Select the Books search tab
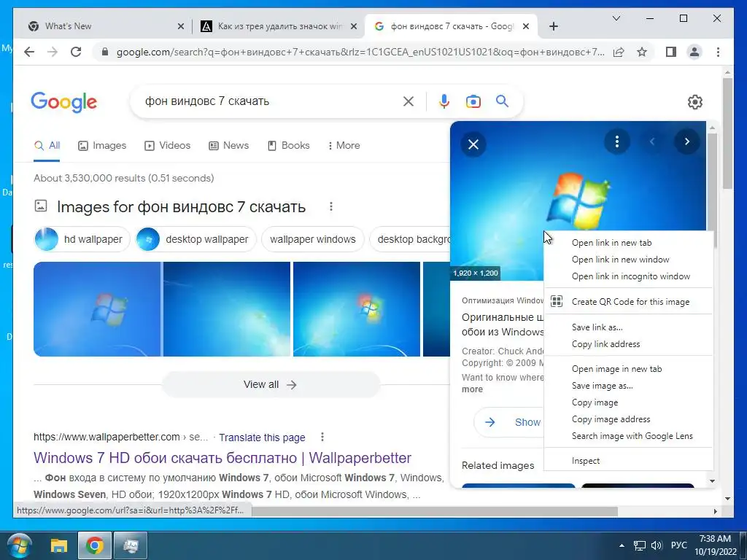Viewport: 747px width, 560px height. point(288,146)
